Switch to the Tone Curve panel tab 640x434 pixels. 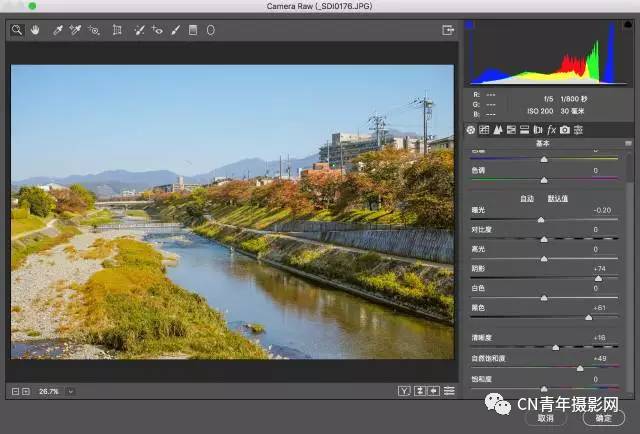pos(484,130)
